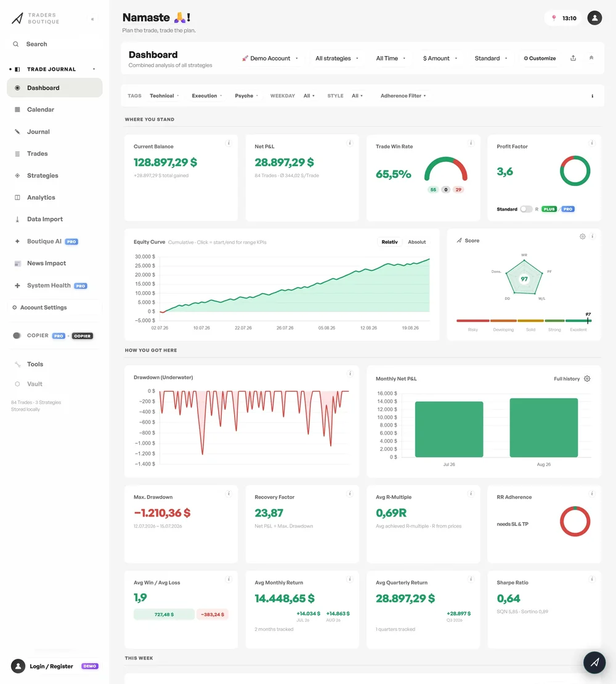Toggle the COPIER switch in the sidebar
Image resolution: width=616 pixels, height=684 pixels.
coord(17,336)
